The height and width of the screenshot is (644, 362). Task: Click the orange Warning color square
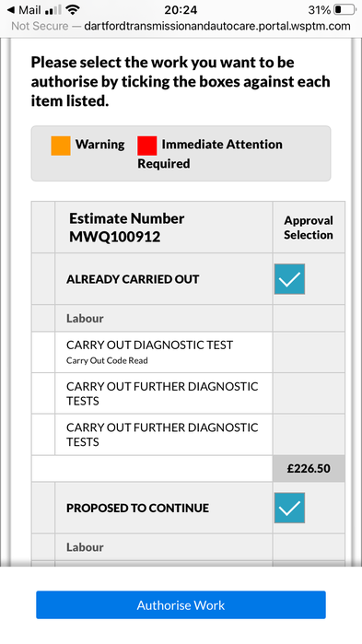tap(61, 146)
